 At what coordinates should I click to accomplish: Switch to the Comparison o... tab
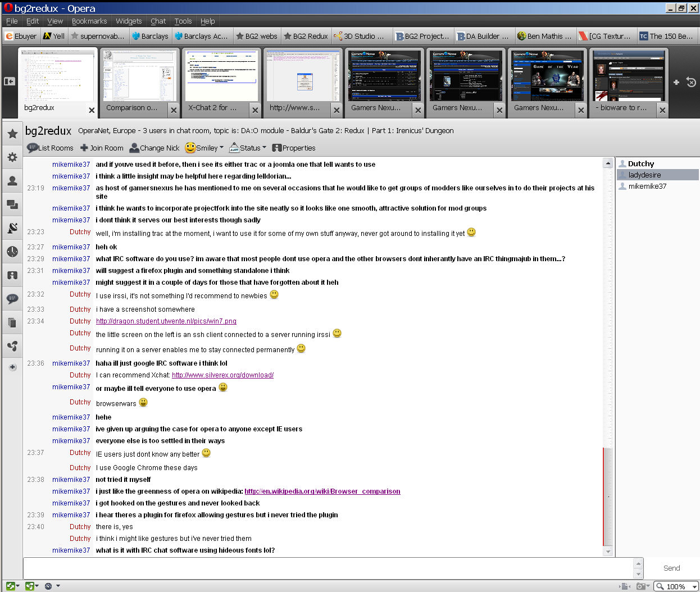tap(139, 82)
